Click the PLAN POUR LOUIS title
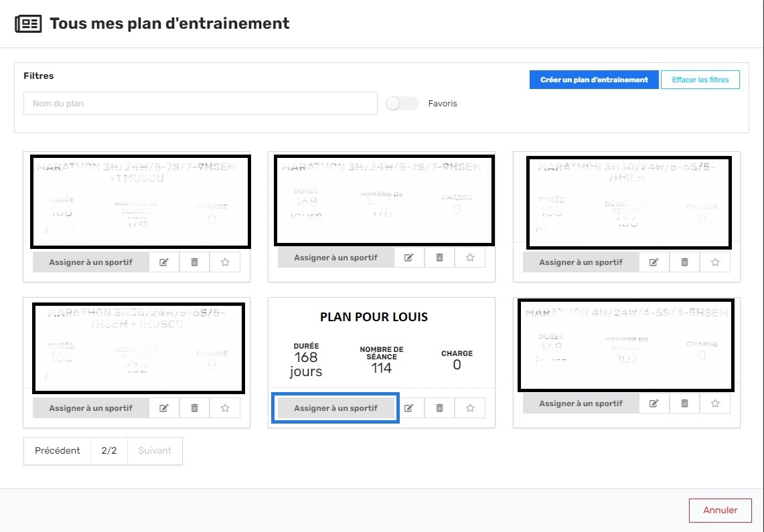 click(374, 317)
